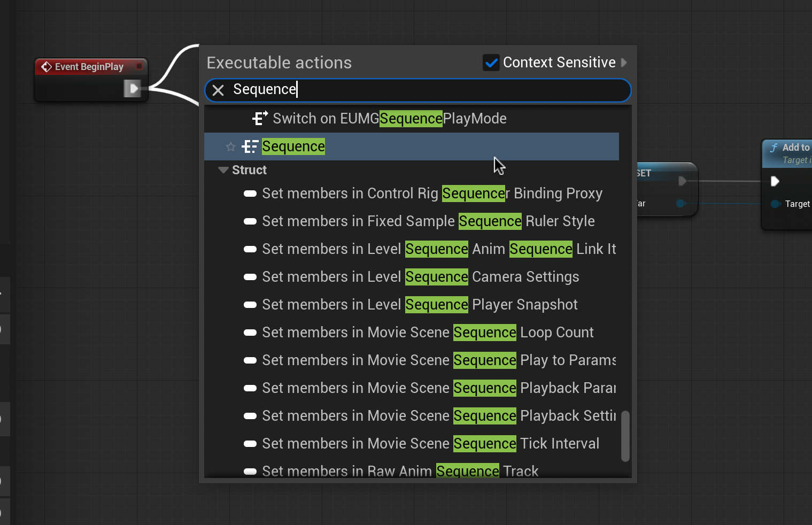Screen dimensions: 812x525
Task: Click the Event BeginPlay execution output pin
Action: (132, 88)
